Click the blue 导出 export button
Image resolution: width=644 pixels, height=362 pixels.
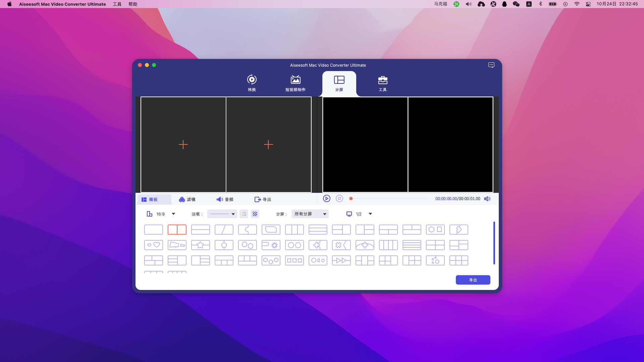(x=473, y=280)
